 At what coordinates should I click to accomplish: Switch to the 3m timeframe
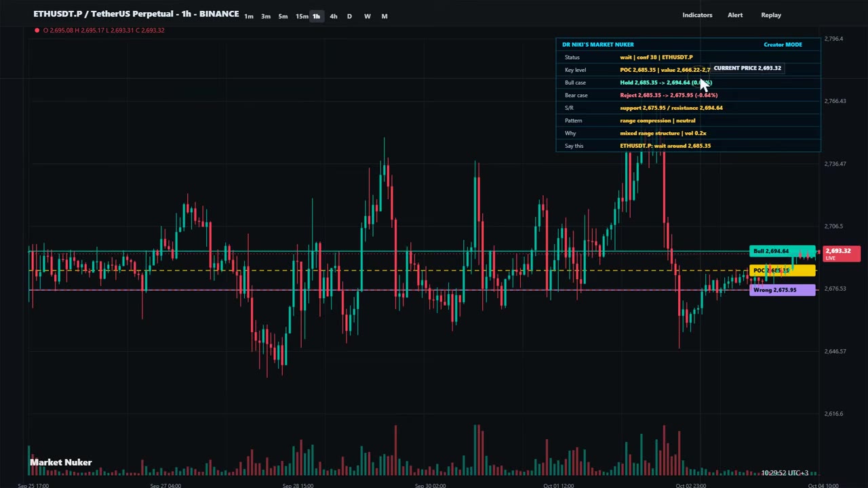[266, 16]
